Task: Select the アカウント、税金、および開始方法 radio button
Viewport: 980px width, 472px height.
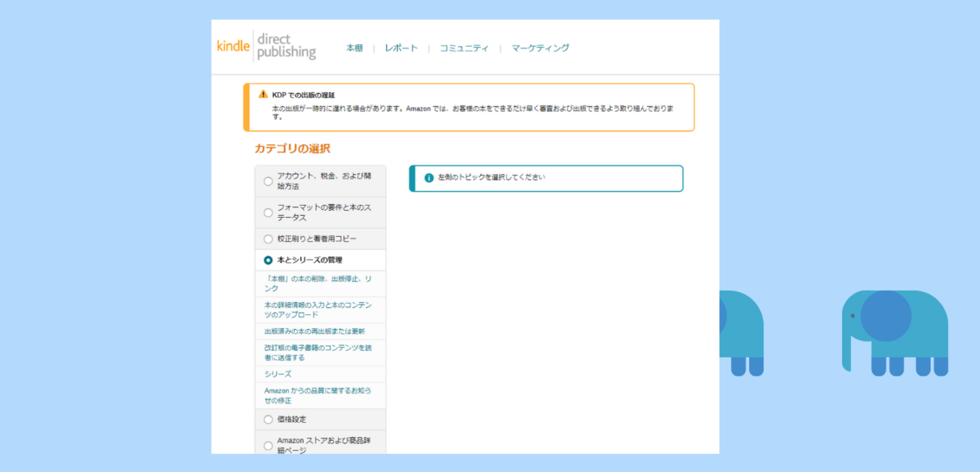Action: pyautogui.click(x=268, y=181)
